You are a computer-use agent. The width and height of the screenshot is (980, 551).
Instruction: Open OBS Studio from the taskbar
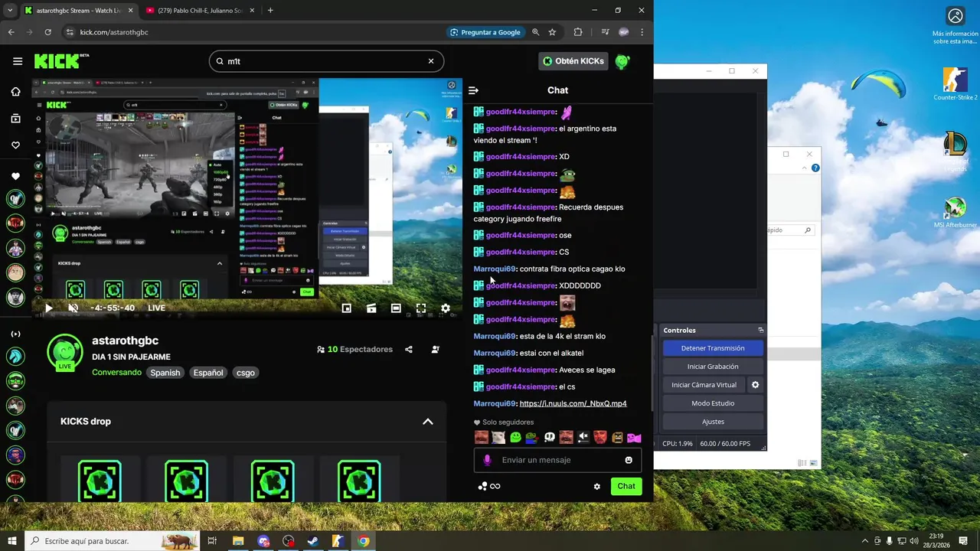(x=289, y=541)
